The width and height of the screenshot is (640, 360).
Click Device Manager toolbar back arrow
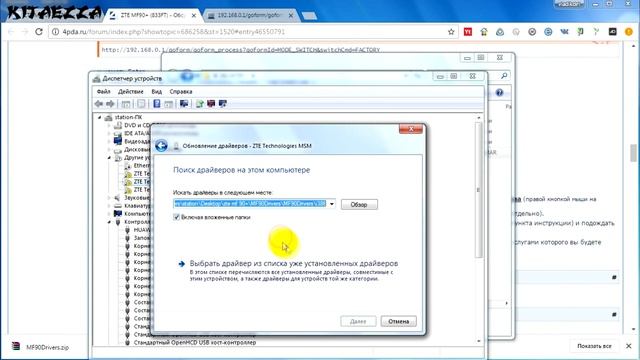tap(99, 104)
